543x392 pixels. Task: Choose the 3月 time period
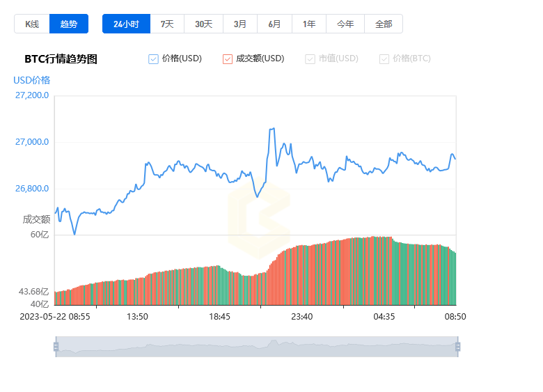tap(240, 24)
